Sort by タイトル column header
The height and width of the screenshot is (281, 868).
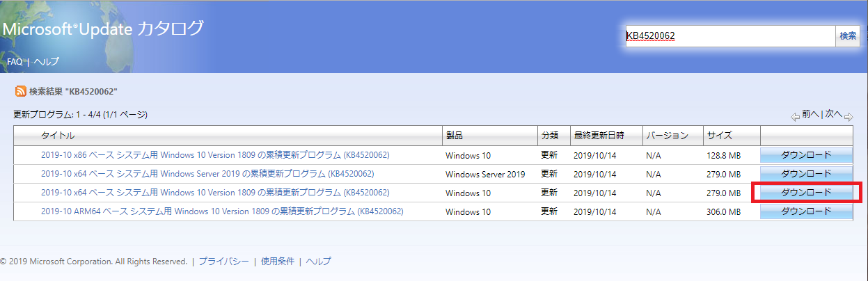(x=58, y=136)
